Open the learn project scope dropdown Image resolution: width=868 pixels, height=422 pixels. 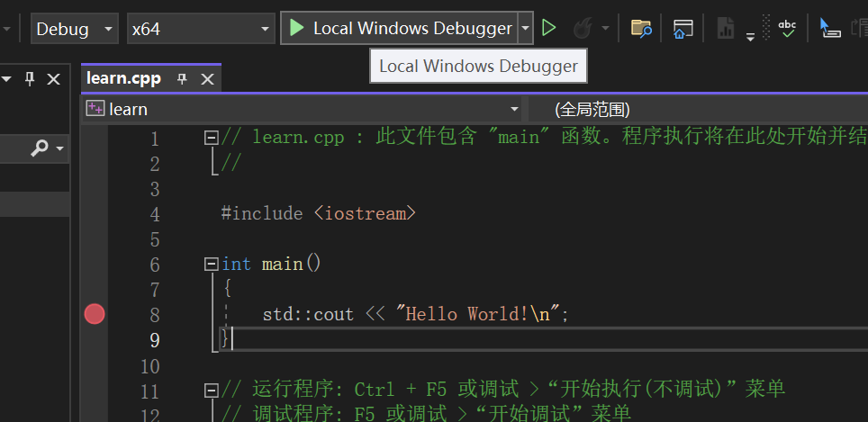303,109
